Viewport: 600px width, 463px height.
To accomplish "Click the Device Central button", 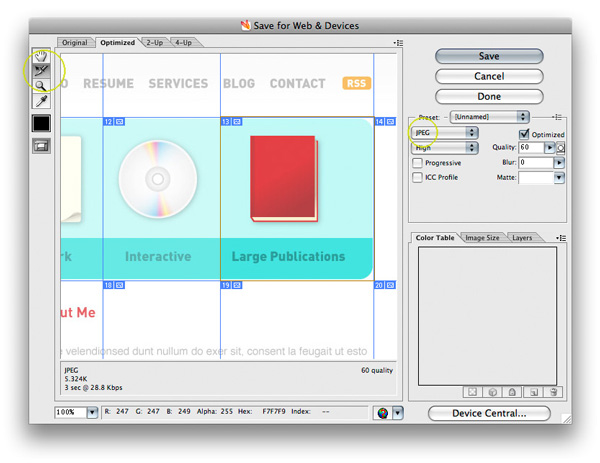I will pos(489,413).
